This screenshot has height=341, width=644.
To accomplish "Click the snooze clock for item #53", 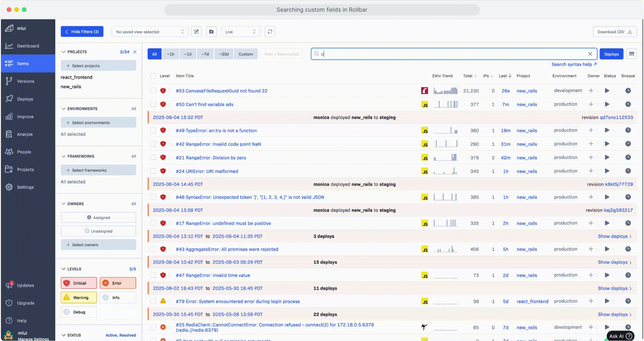I will (x=628, y=91).
